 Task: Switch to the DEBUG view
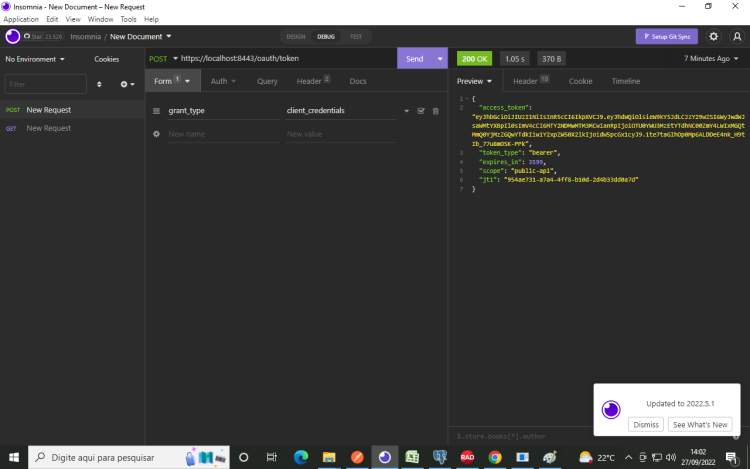pyautogui.click(x=326, y=36)
